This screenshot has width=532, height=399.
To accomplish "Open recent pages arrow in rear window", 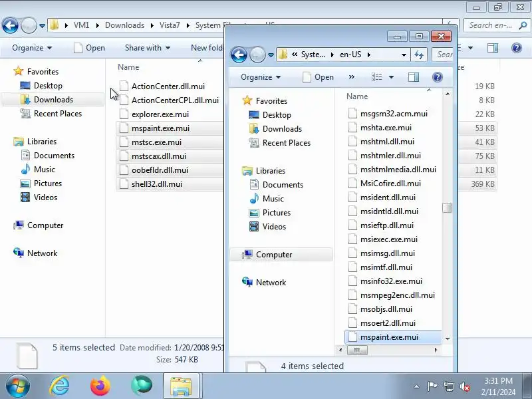I will (x=42, y=25).
